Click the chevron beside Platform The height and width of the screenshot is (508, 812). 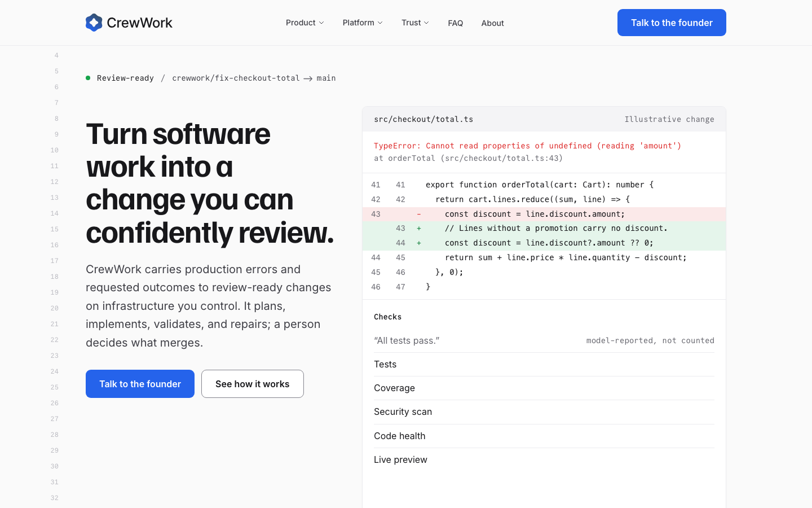pyautogui.click(x=380, y=23)
